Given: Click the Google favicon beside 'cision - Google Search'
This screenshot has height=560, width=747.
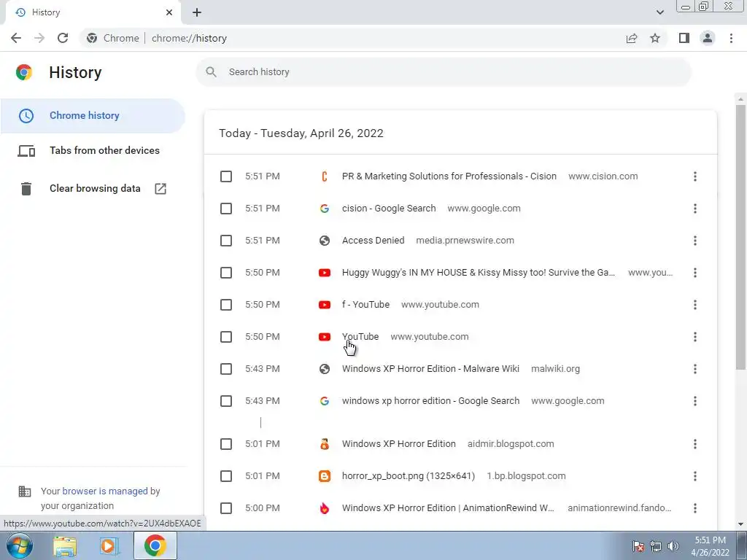Looking at the screenshot, I should click(325, 209).
